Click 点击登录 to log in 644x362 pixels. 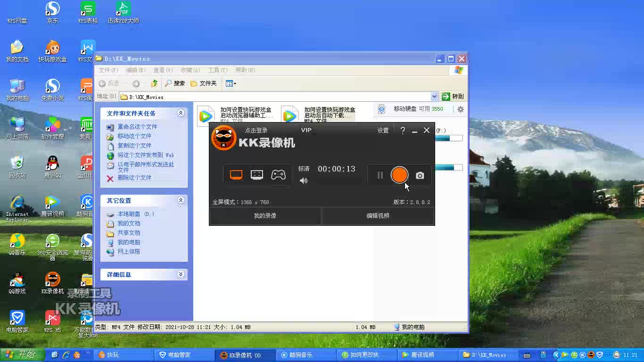[x=256, y=131]
